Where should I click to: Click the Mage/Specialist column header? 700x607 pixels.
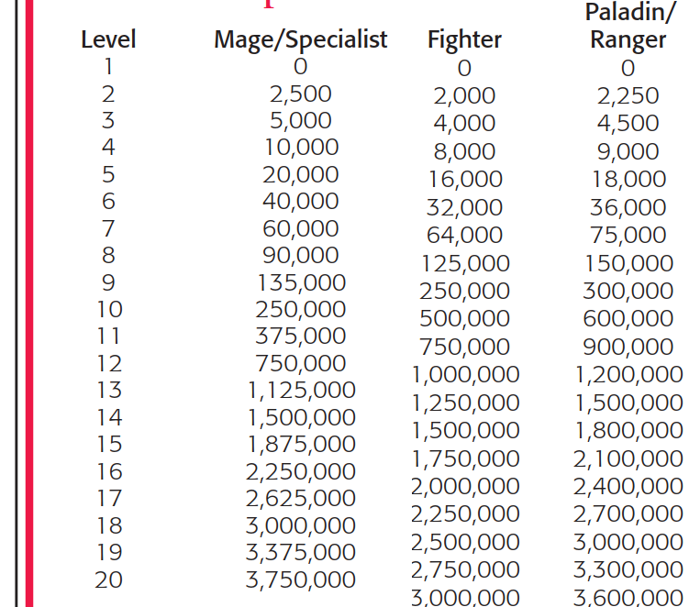[x=300, y=39]
